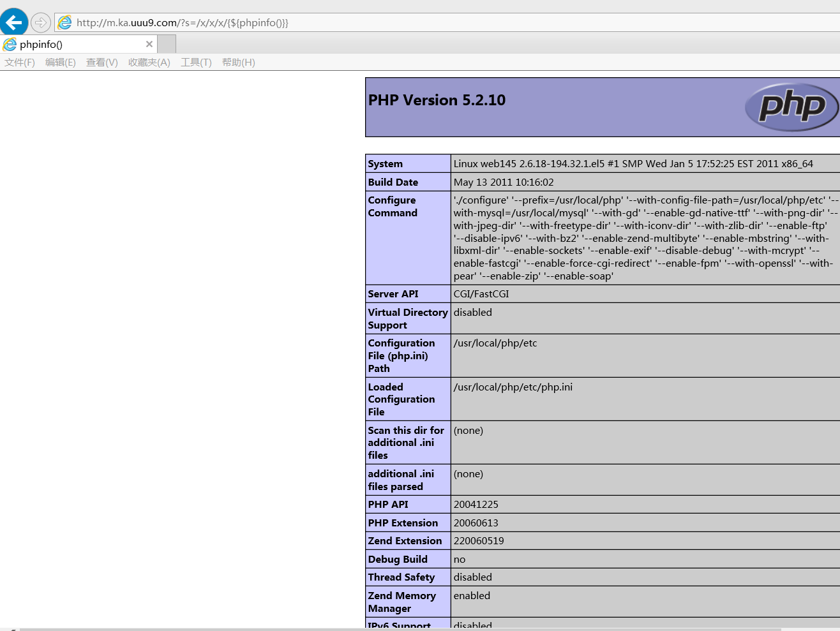Close the phpinfo() tab
Viewport: 840px width, 631px height.
pyautogui.click(x=149, y=44)
